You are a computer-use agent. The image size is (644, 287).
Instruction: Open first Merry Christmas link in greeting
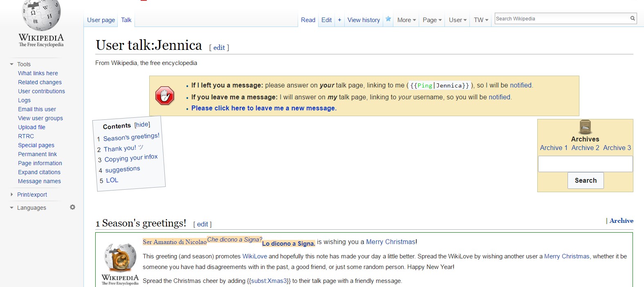(390, 242)
